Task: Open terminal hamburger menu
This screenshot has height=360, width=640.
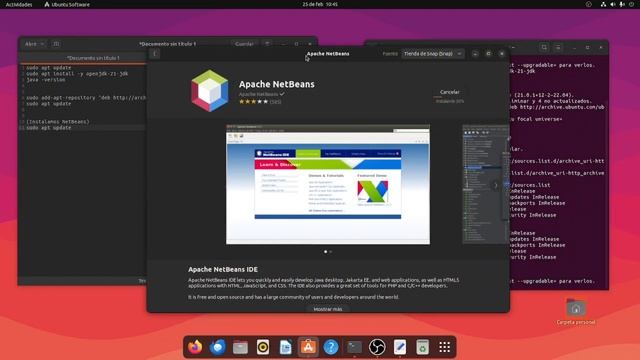Action: (x=558, y=47)
